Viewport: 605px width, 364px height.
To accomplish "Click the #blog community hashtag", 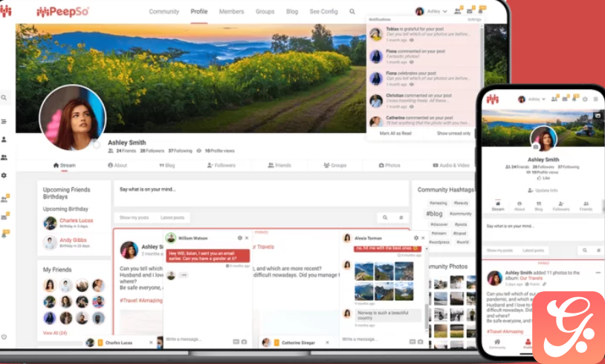I will click(434, 214).
